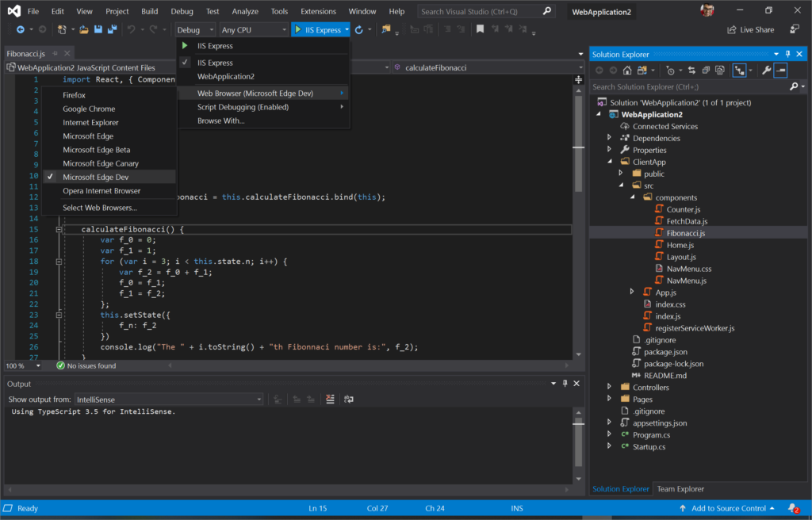812x520 pixels.
Task: Click the New Project toolbar icon
Action: [62, 30]
